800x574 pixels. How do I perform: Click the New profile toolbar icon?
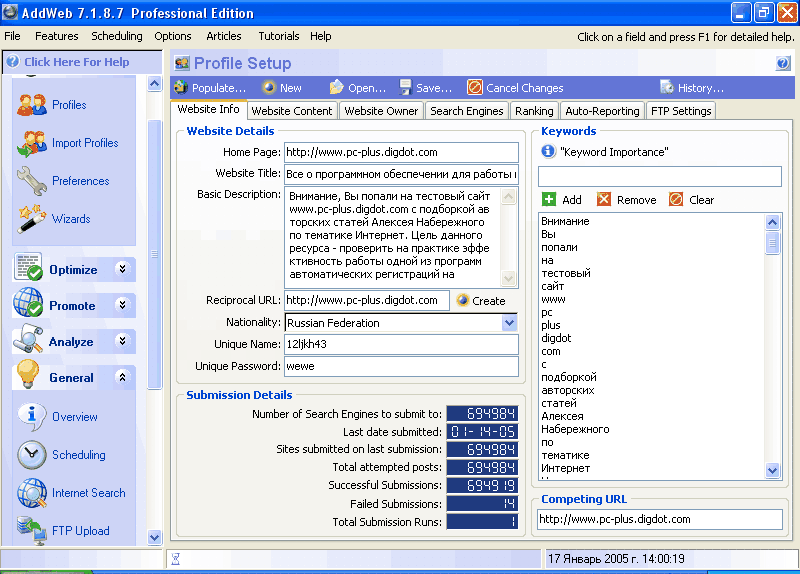point(269,88)
